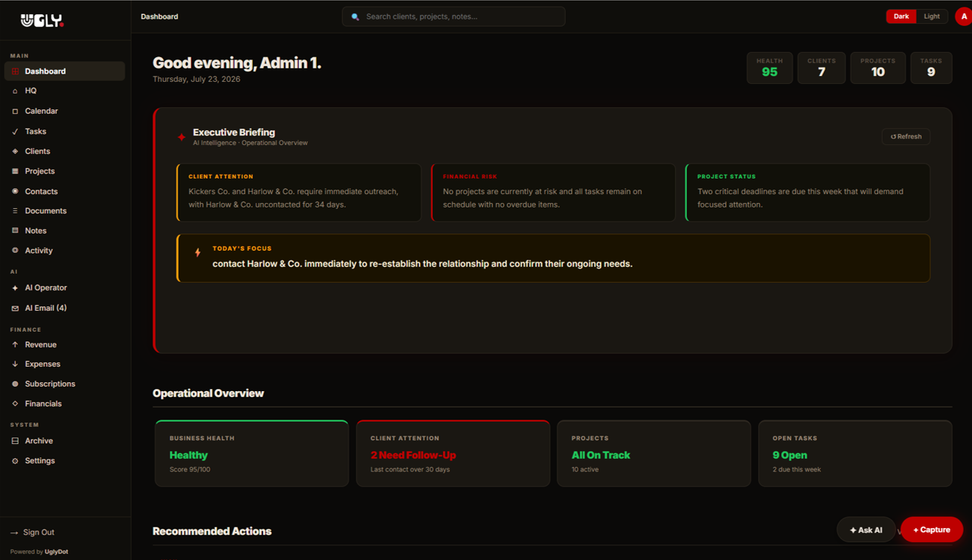Viewport: 972px width, 560px height.
Task: Click the Recommended Actions heading
Action: tap(212, 531)
